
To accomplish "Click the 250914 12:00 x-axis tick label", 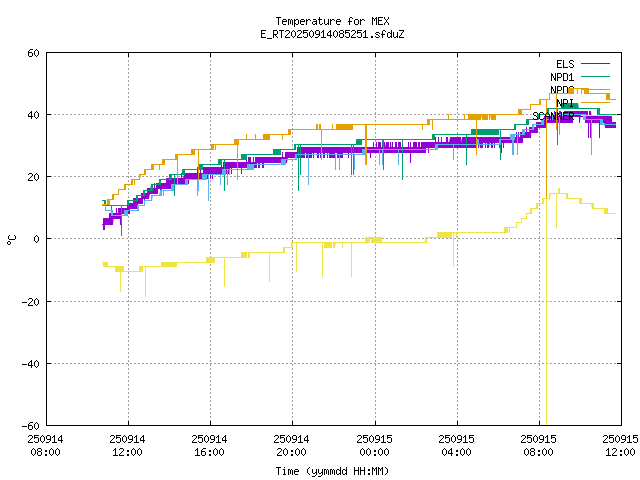I will [x=127, y=445].
